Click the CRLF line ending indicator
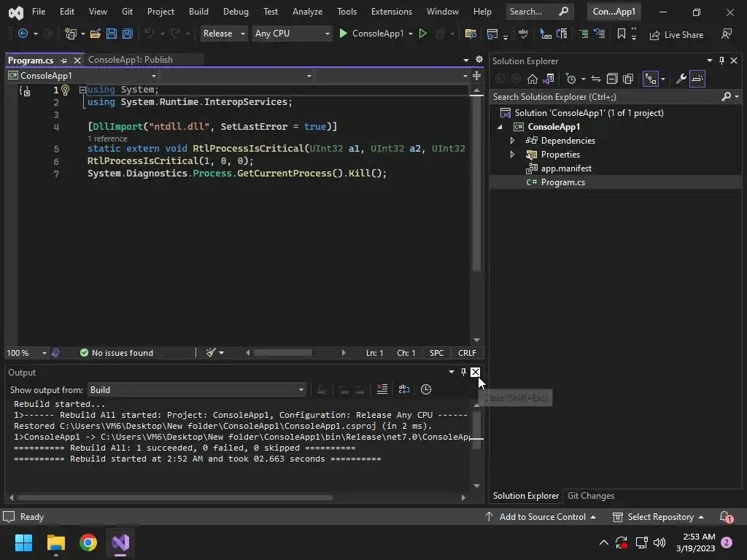This screenshot has width=747, height=560. click(x=467, y=353)
